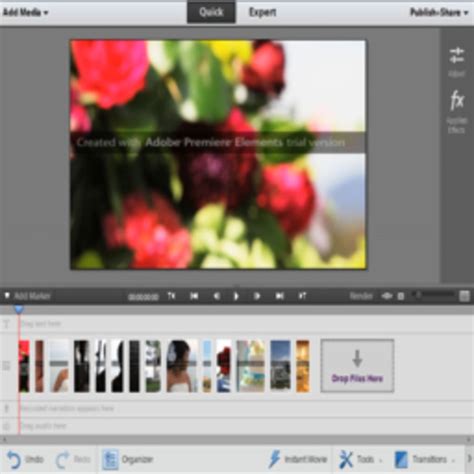The width and height of the screenshot is (474, 474).
Task: Expand the Tools menu
Action: [360, 459]
